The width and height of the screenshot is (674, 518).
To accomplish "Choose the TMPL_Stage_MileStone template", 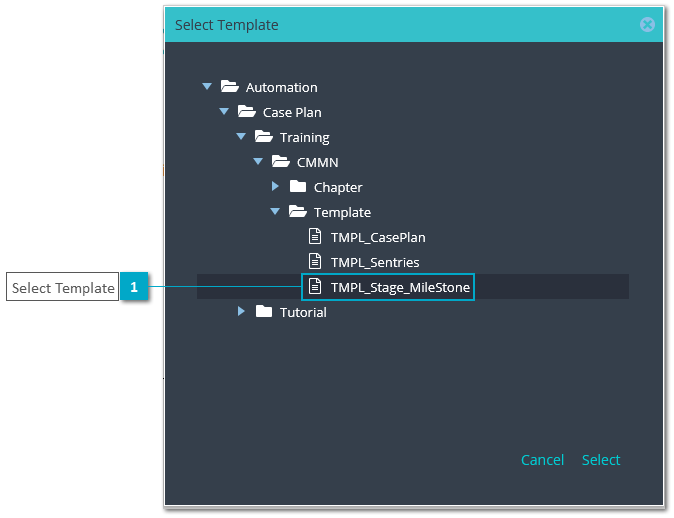I will 400,287.
